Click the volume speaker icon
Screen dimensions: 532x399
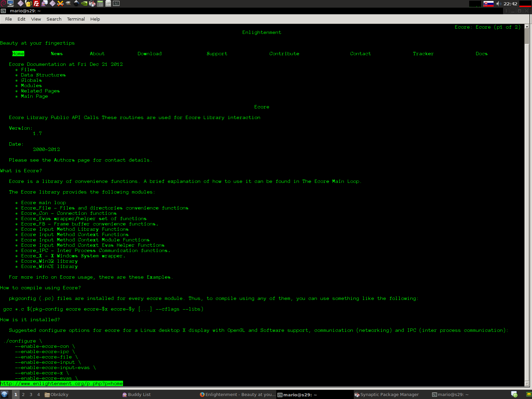click(x=498, y=4)
